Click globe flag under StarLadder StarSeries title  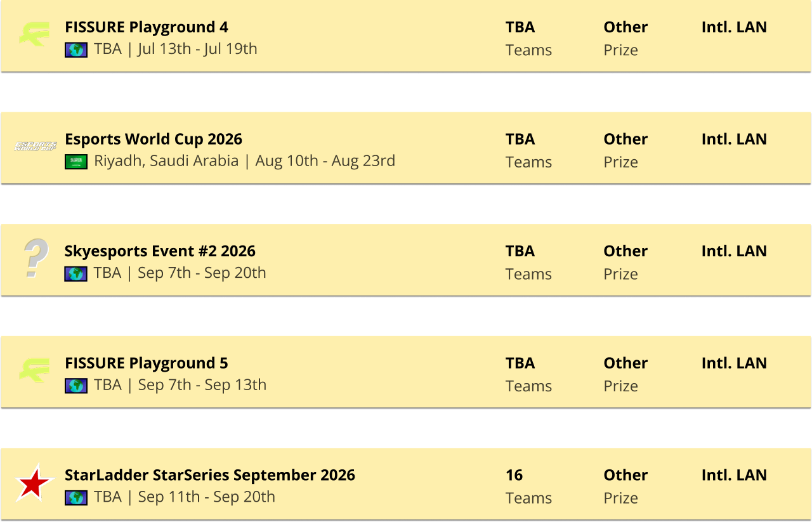pos(76,497)
